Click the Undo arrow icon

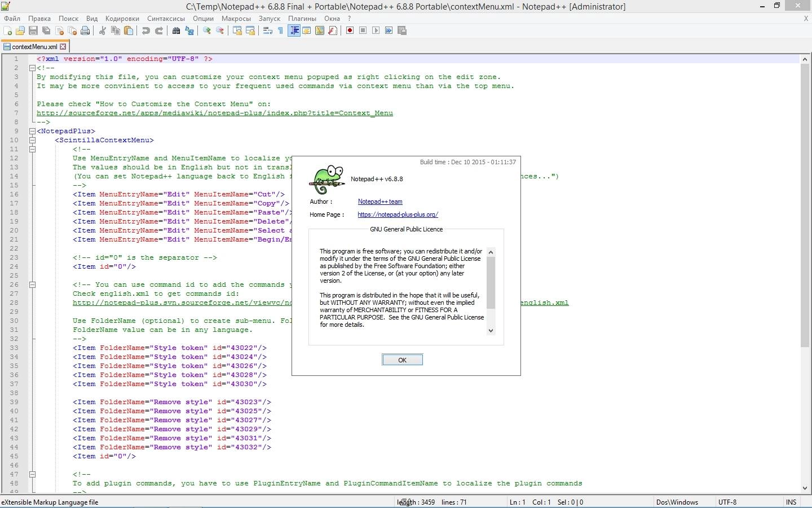click(146, 30)
